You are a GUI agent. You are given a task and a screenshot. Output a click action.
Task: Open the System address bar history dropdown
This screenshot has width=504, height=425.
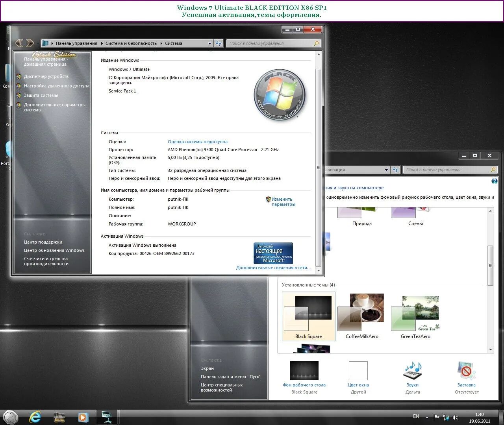(210, 43)
